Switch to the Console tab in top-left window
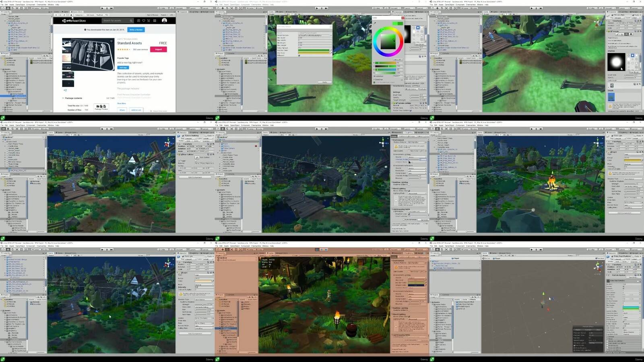The width and height of the screenshot is (644, 362). pyautogui.click(x=16, y=53)
